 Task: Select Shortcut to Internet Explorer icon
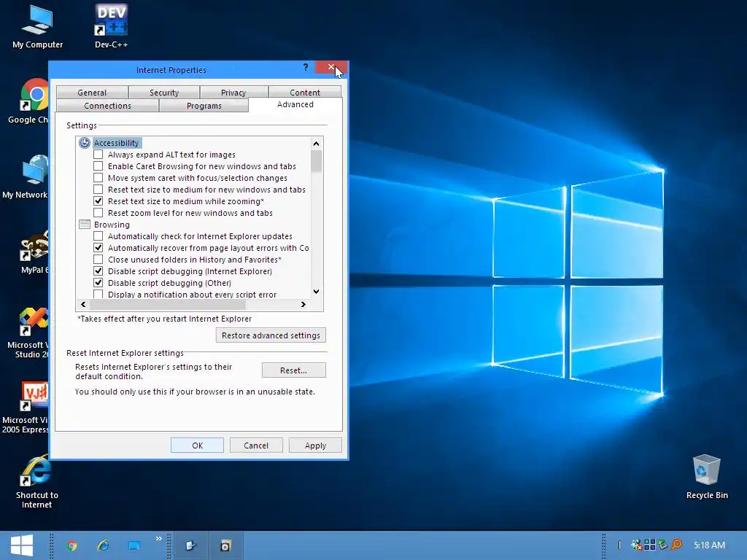pos(36,482)
